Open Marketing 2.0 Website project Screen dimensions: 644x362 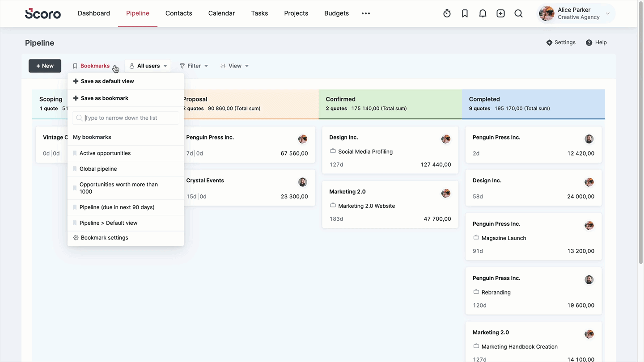click(367, 206)
